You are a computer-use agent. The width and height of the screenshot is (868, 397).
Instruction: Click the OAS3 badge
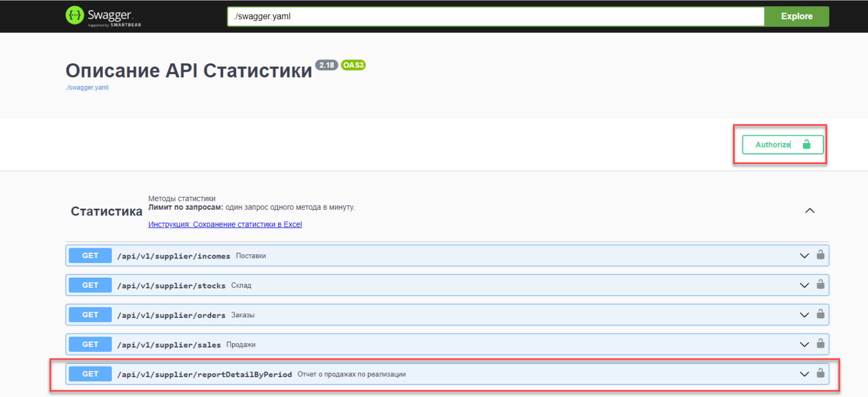click(x=353, y=65)
